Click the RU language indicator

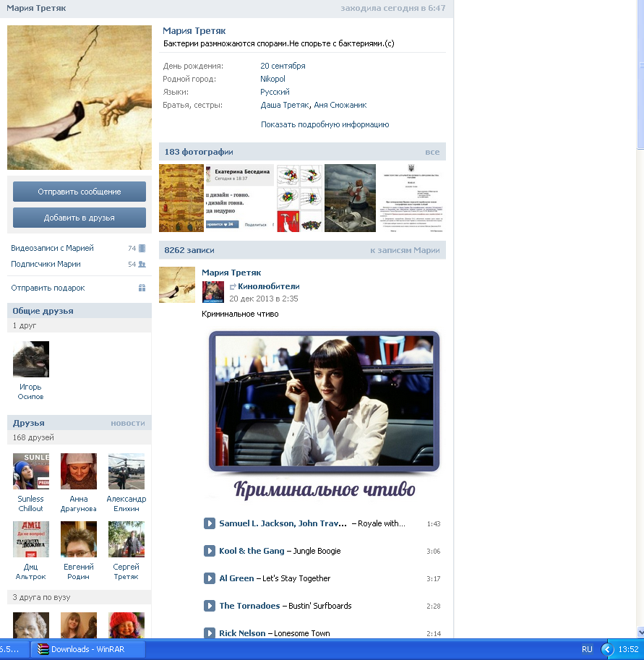[x=587, y=649]
